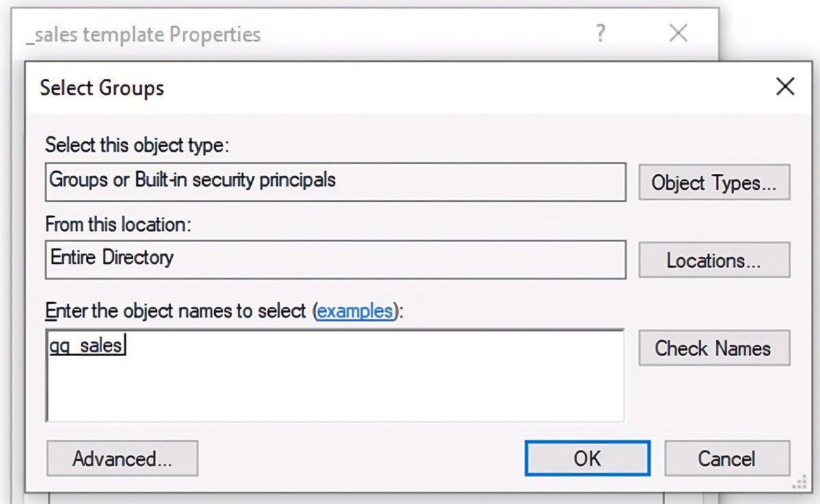Open the examples link
This screenshot has height=504, width=820.
(355, 311)
